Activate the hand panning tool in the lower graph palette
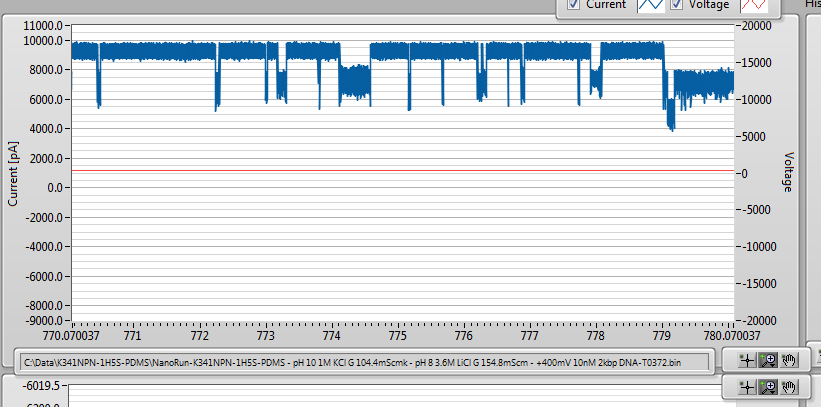This screenshot has height=407, width=821. point(789,387)
